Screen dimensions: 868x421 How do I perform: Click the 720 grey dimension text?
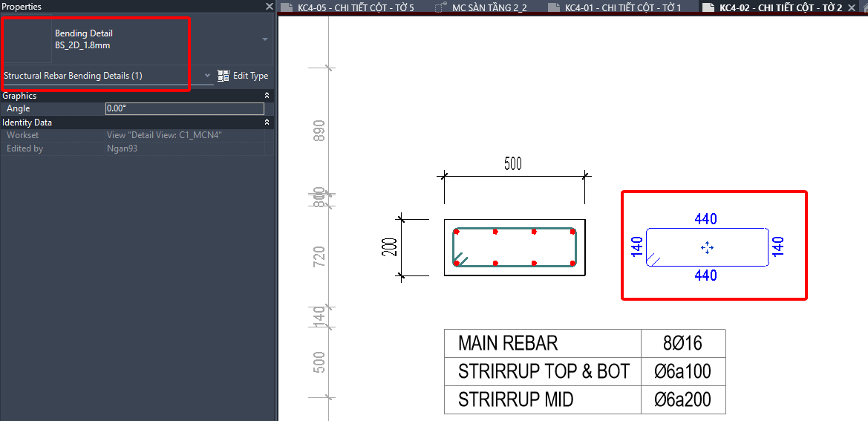(x=319, y=257)
